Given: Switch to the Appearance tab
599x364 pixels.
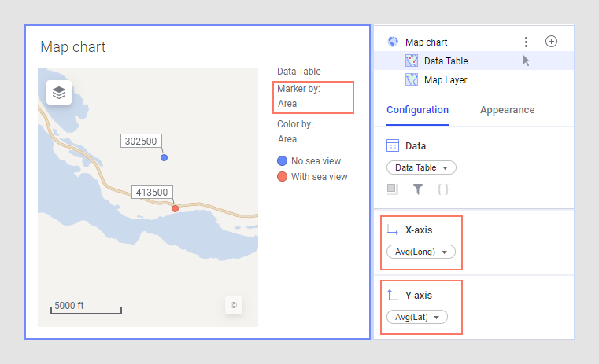Looking at the screenshot, I should (x=507, y=110).
